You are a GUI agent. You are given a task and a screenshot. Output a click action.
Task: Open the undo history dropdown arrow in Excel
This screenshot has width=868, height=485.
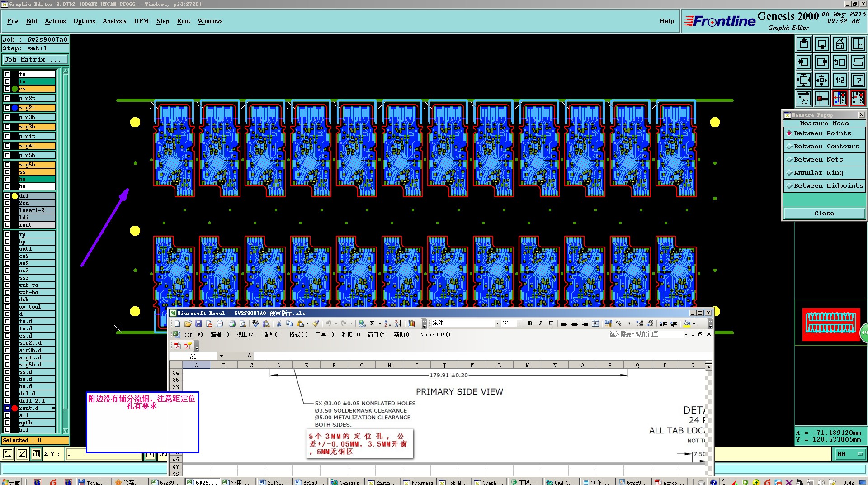click(x=336, y=323)
